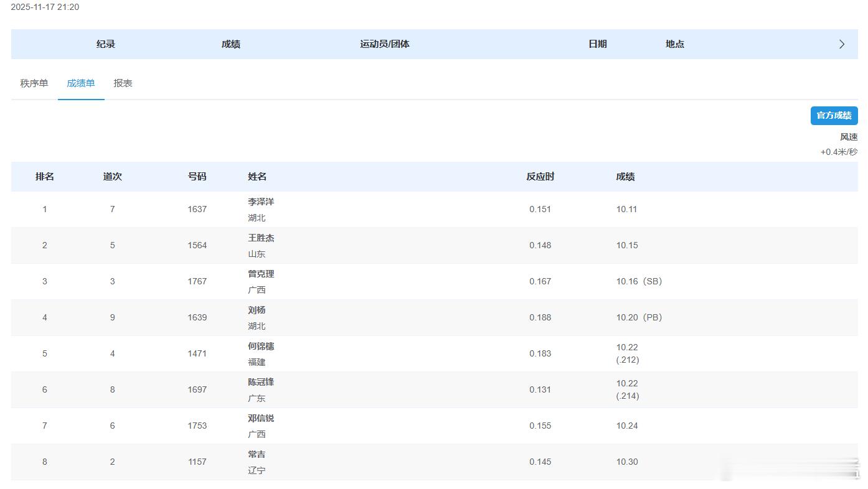868x489 pixels.
Task: Click reaction time 0.183
Action: 540,353
